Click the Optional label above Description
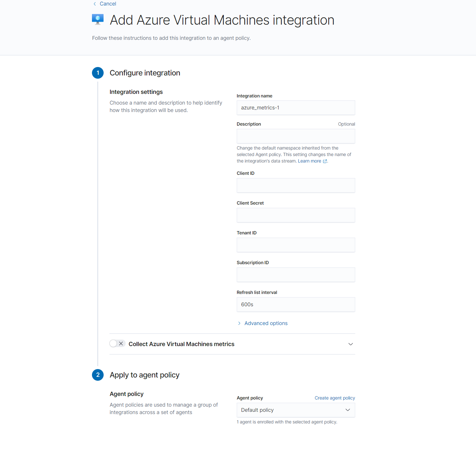 (346, 124)
